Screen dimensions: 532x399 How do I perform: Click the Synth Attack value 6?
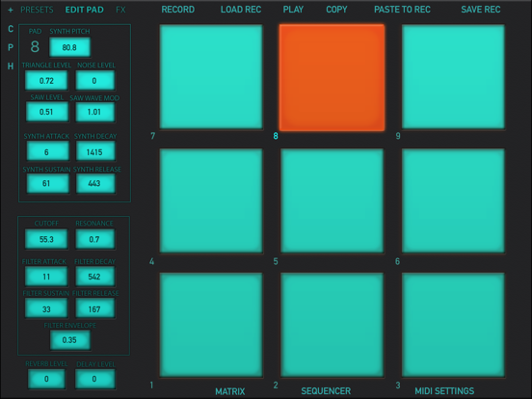[47, 151]
